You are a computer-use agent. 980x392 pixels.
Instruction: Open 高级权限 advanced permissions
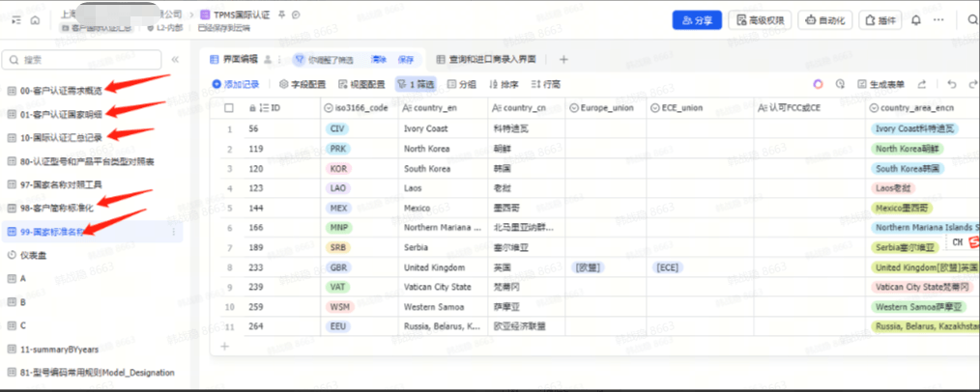click(760, 20)
